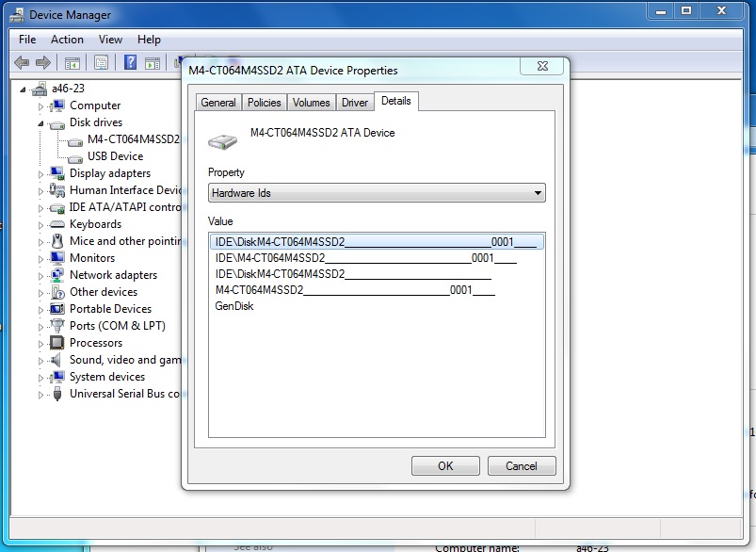756x552 pixels.
Task: Click the Other devices icon
Action: pos(57,292)
